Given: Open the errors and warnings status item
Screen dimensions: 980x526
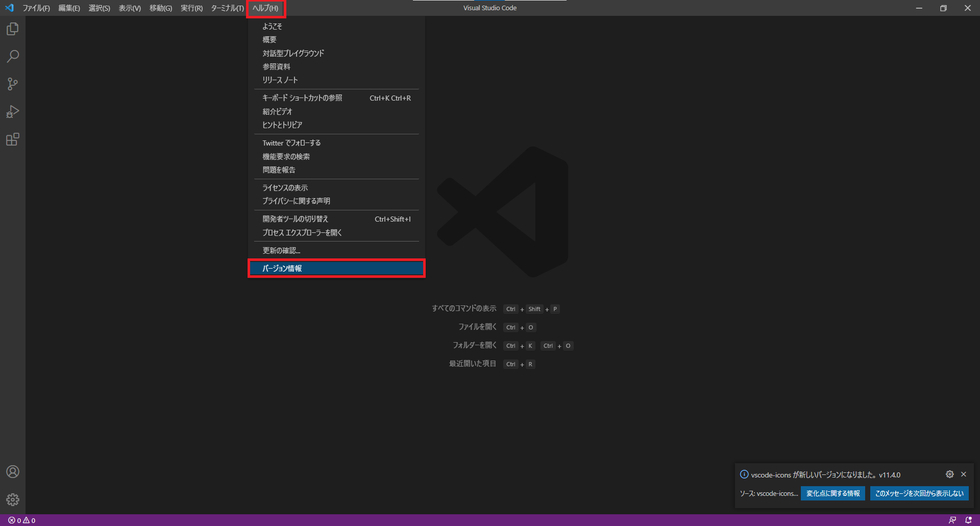Looking at the screenshot, I should click(x=22, y=520).
